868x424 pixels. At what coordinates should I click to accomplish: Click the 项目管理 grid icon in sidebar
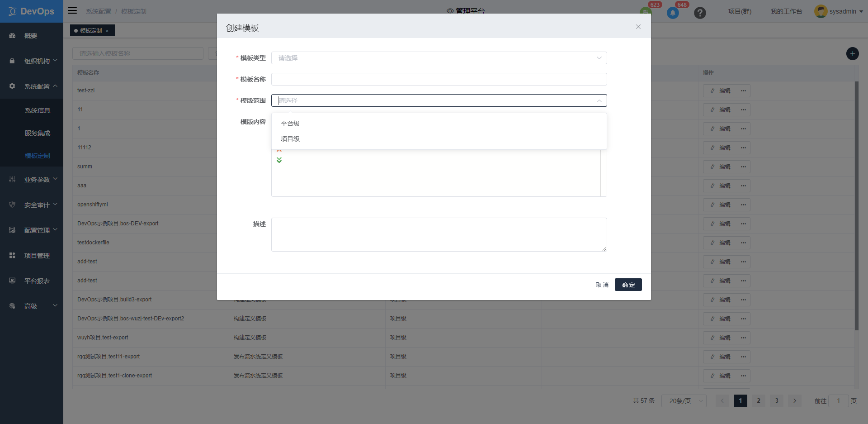12,255
